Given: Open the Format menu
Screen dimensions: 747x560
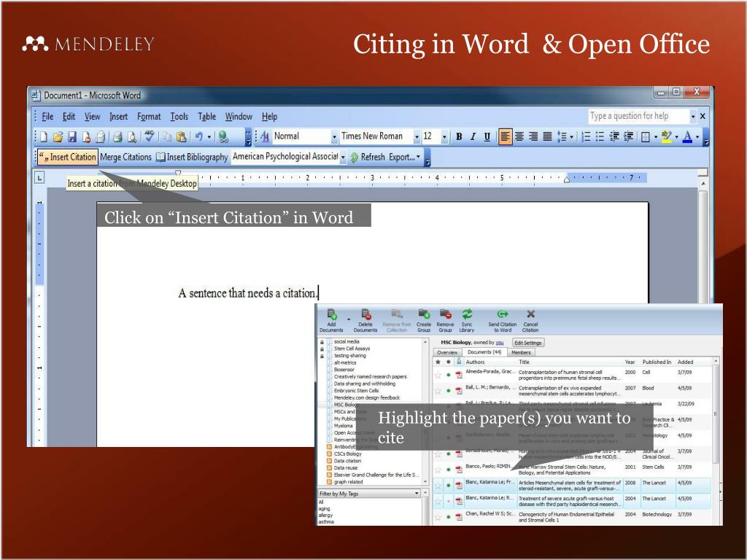Looking at the screenshot, I should click(149, 117).
